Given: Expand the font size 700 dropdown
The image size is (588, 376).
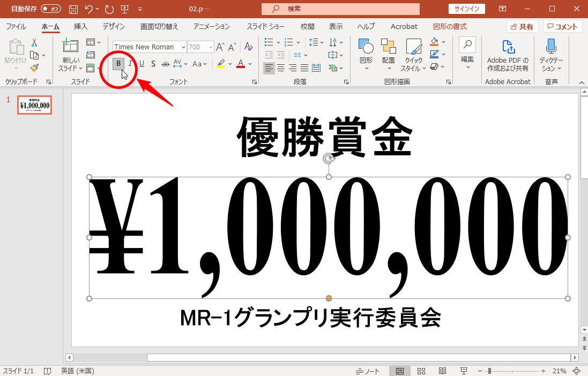Looking at the screenshot, I should pos(210,47).
